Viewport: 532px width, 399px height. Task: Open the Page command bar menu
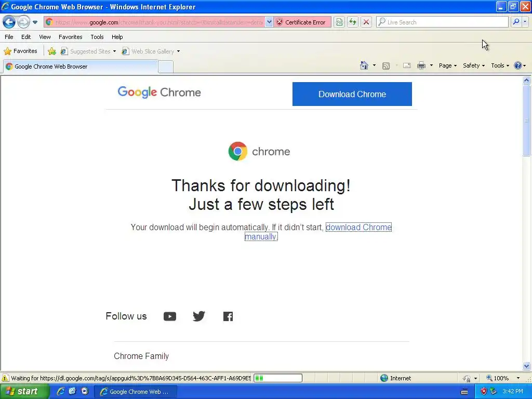coord(447,66)
